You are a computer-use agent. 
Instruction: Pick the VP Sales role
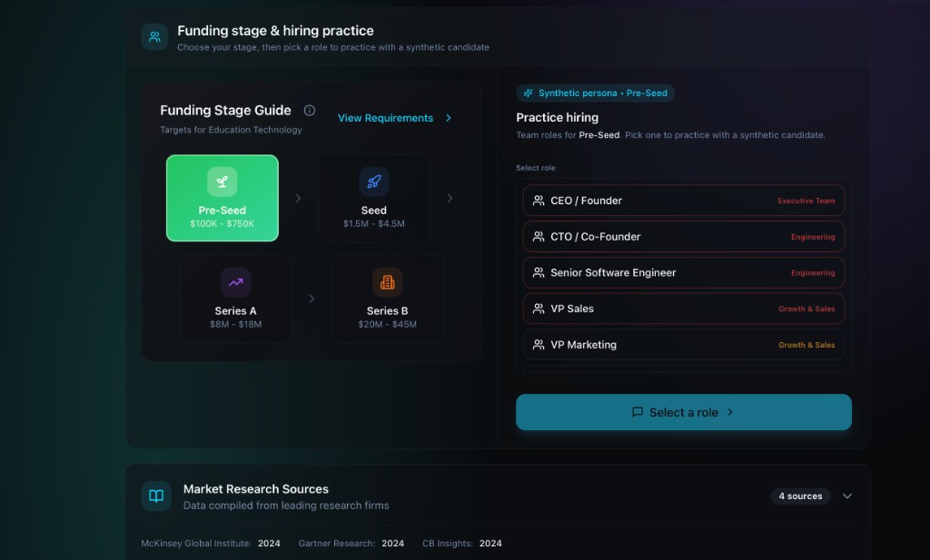click(x=684, y=309)
